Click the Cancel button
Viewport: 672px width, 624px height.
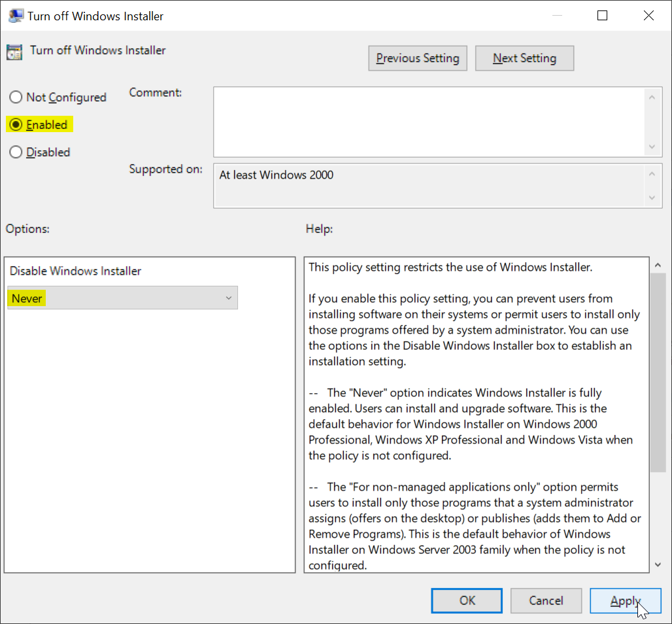click(546, 600)
